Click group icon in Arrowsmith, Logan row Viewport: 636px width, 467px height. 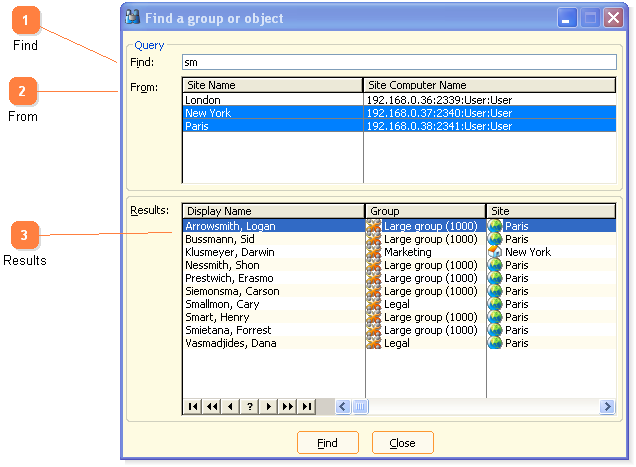point(374,226)
